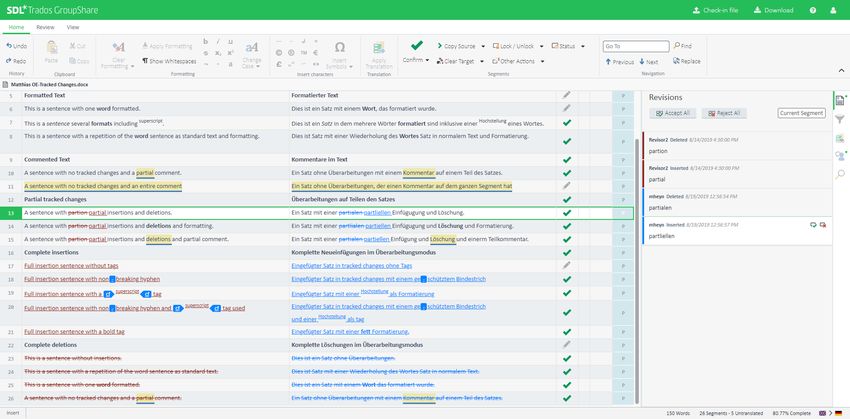The image size is (850, 419).
Task: Click the Paste clipboard icon
Action: tap(51, 47)
